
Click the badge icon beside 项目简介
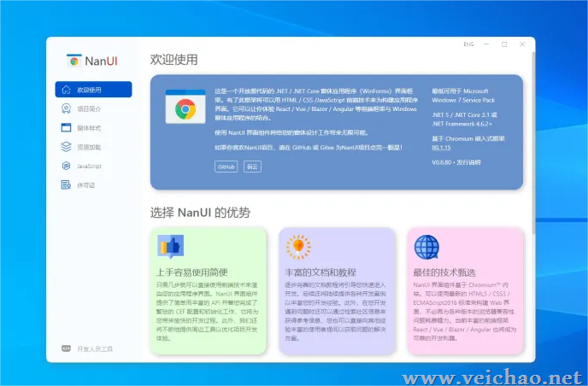(66, 108)
